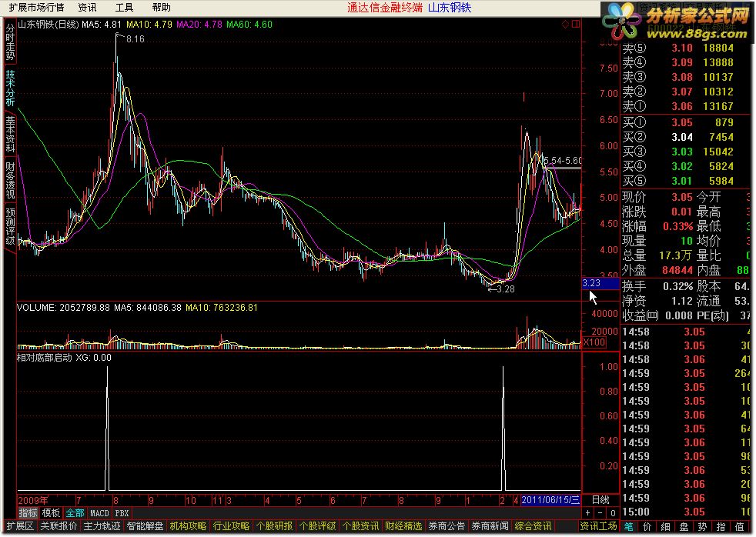Click the 日线 period button

pyautogui.click(x=600, y=500)
